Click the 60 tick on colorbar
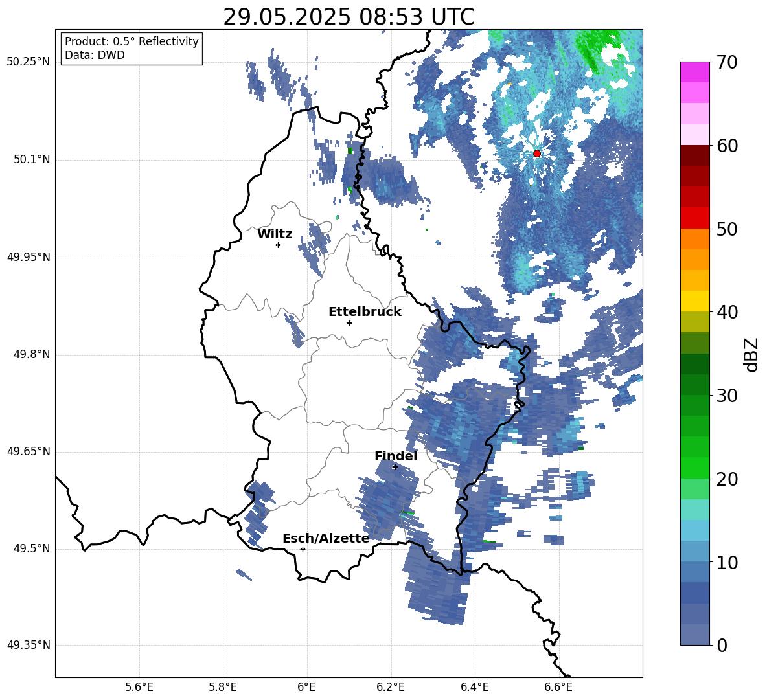Screen dimensions: 767x700 click(x=727, y=146)
